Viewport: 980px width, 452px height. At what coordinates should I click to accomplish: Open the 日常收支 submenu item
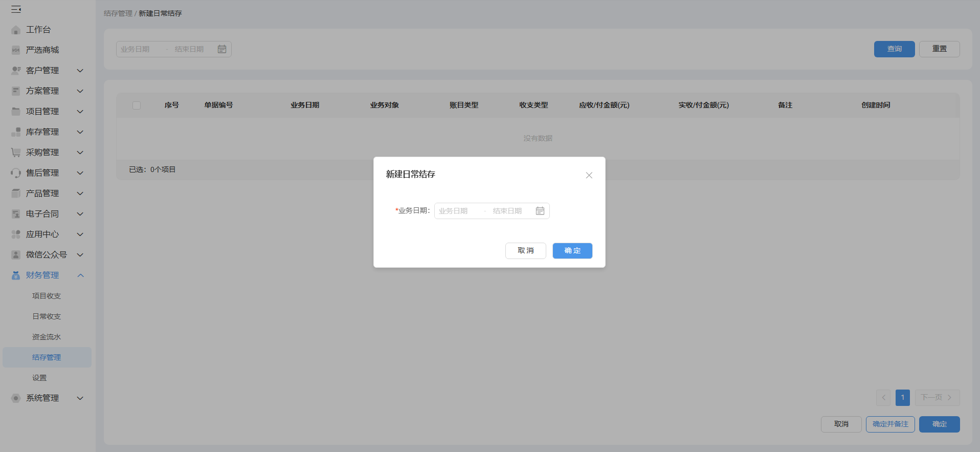pyautogui.click(x=47, y=316)
